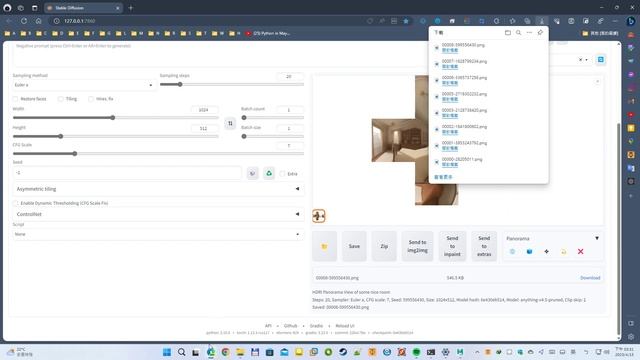
Task: Click the Save button
Action: tap(354, 246)
